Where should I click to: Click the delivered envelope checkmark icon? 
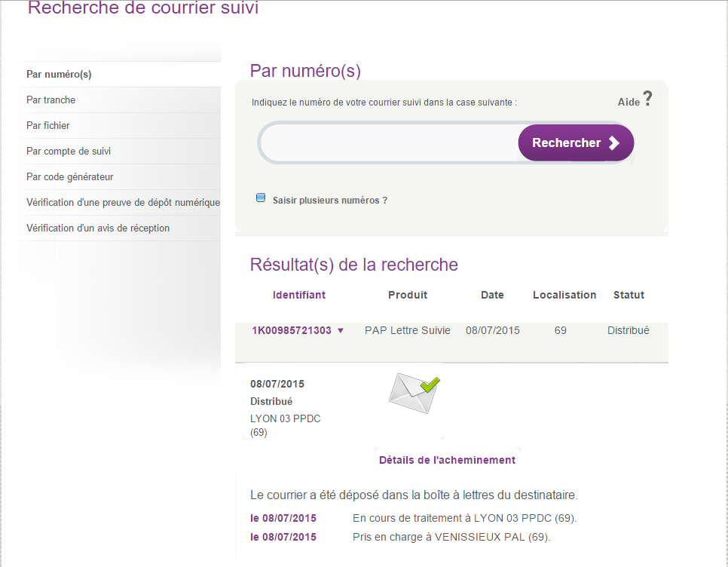click(x=414, y=393)
